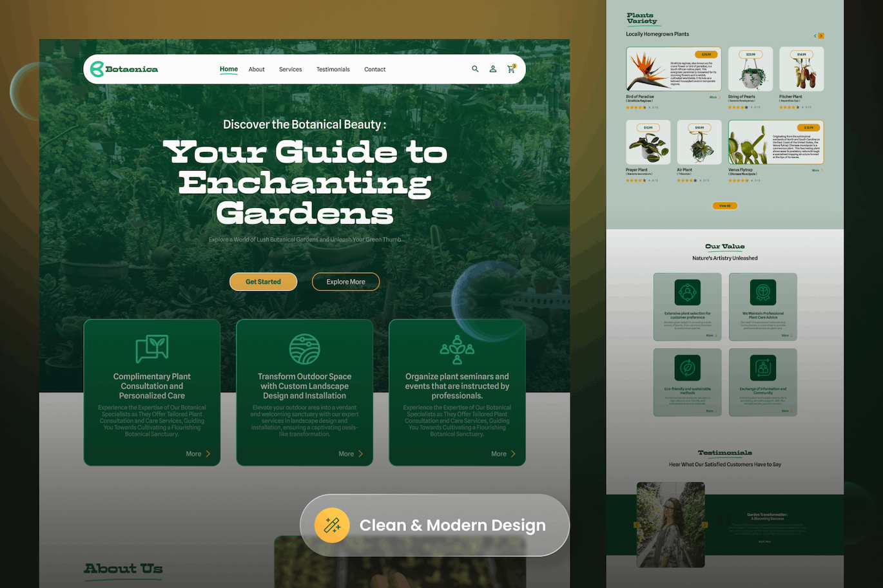Show previous testimonial with left arrow
This screenshot has height=588, width=883.
[x=637, y=525]
